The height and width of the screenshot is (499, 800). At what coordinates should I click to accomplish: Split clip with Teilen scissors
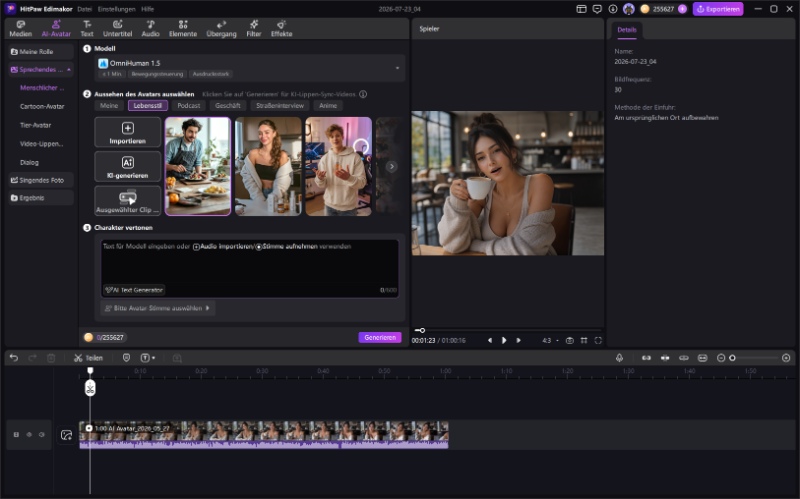point(88,358)
